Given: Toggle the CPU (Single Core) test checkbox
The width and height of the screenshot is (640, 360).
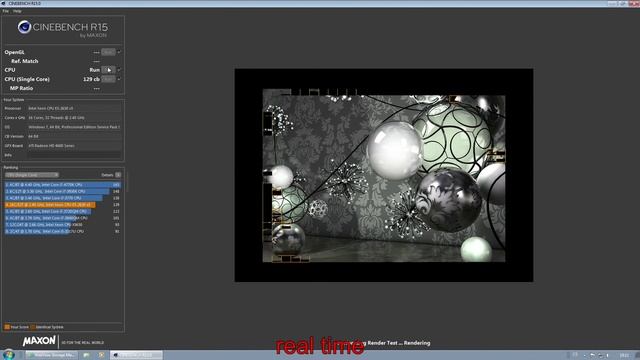Looking at the screenshot, I should [x=119, y=79].
